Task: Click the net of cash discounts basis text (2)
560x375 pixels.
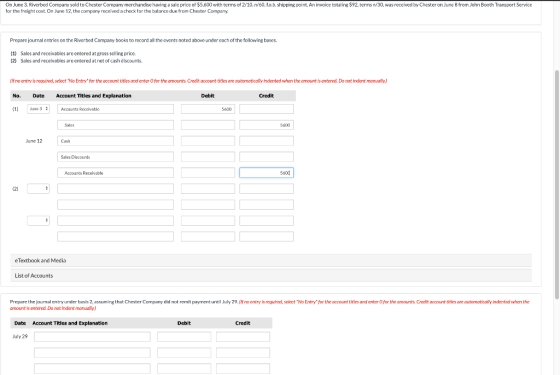Action: tap(81, 61)
